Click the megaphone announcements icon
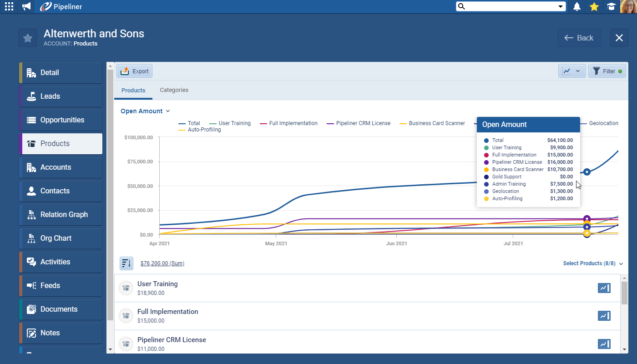This screenshot has height=364, width=637. (x=26, y=6)
